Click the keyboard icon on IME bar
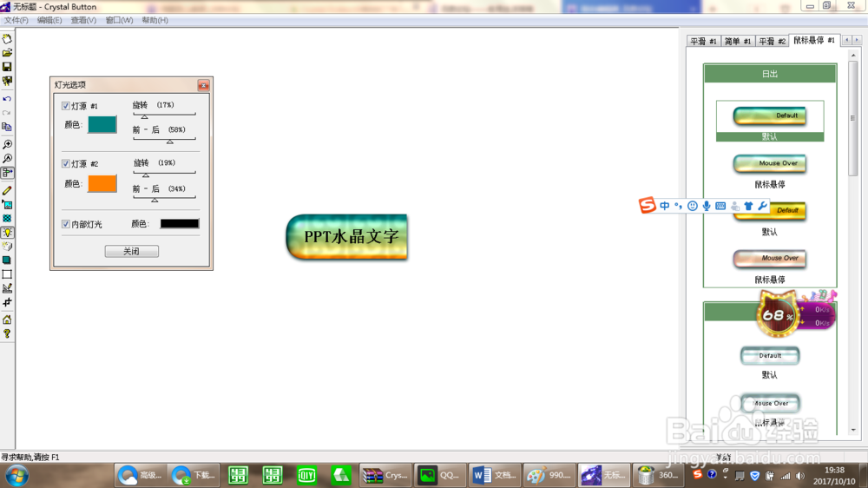 pos(720,206)
